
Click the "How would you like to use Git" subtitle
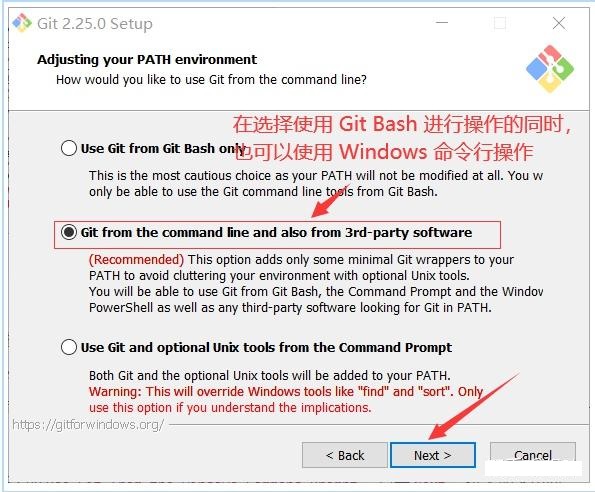coord(211,80)
